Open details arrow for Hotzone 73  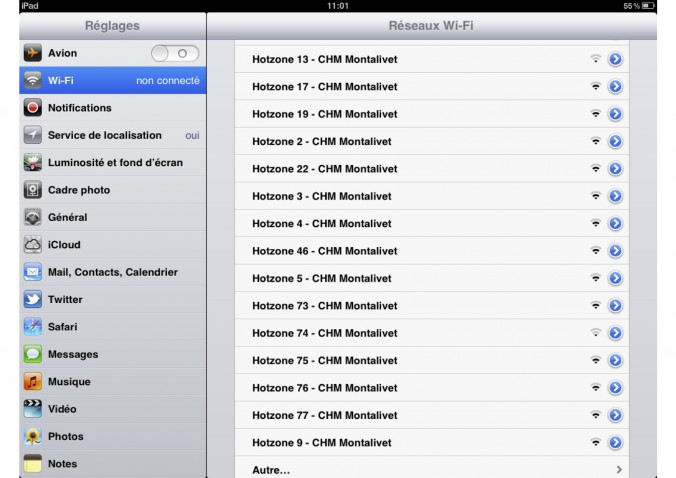[615, 306]
